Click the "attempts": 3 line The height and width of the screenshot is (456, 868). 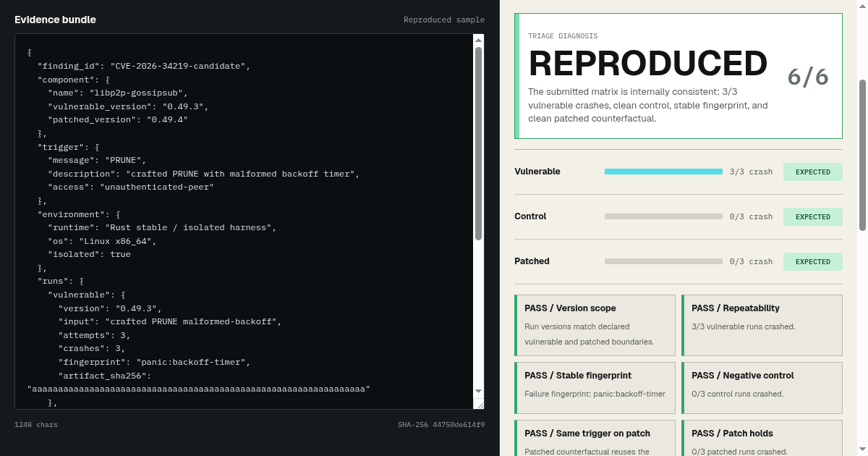coord(94,335)
